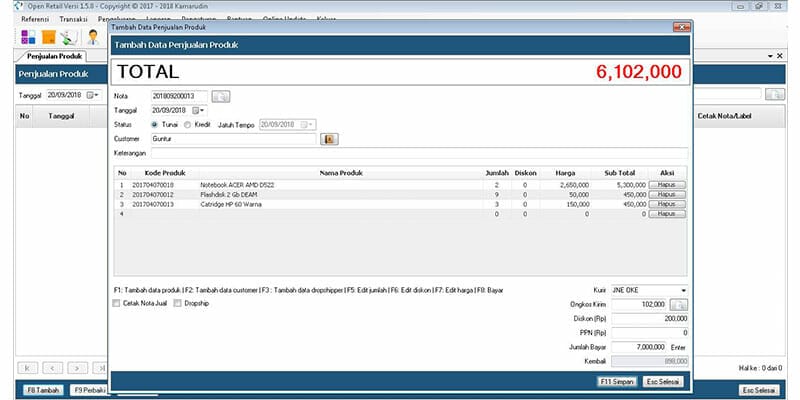Click the orange box product icon
This screenshot has height=400, width=800.
(47, 37)
